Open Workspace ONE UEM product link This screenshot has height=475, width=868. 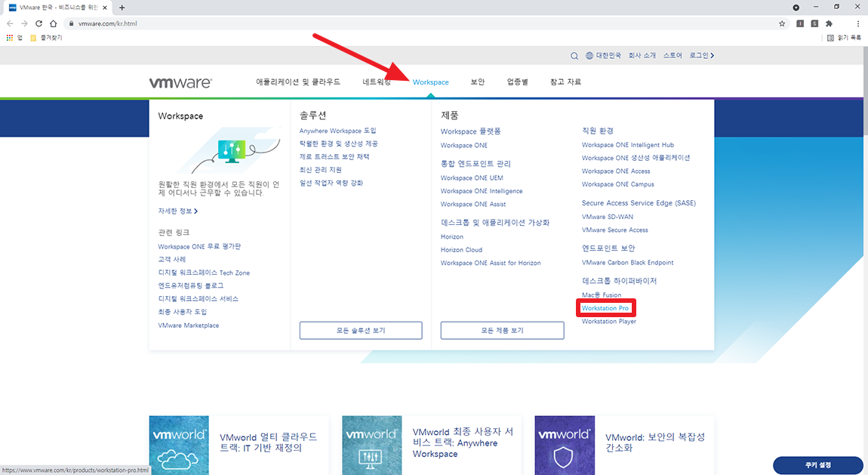pos(472,177)
